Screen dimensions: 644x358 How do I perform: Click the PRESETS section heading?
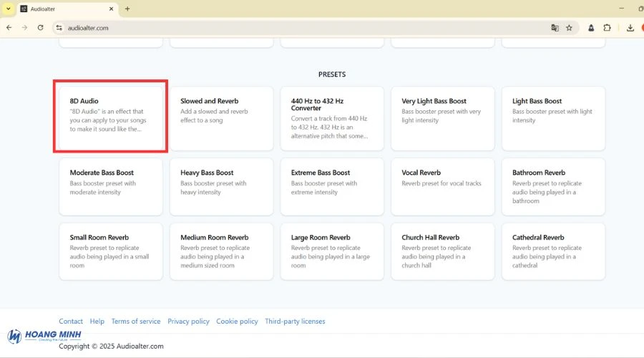pyautogui.click(x=332, y=74)
